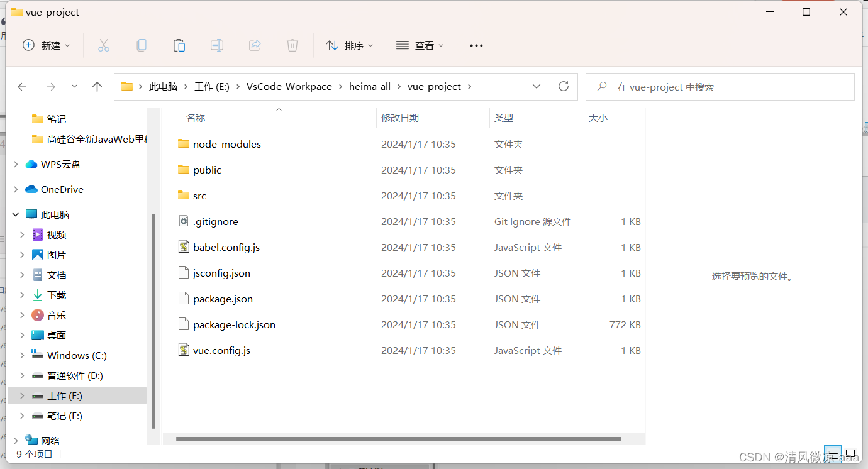Expand the WPS云盘 tree node
The height and width of the screenshot is (469, 868).
pos(16,164)
